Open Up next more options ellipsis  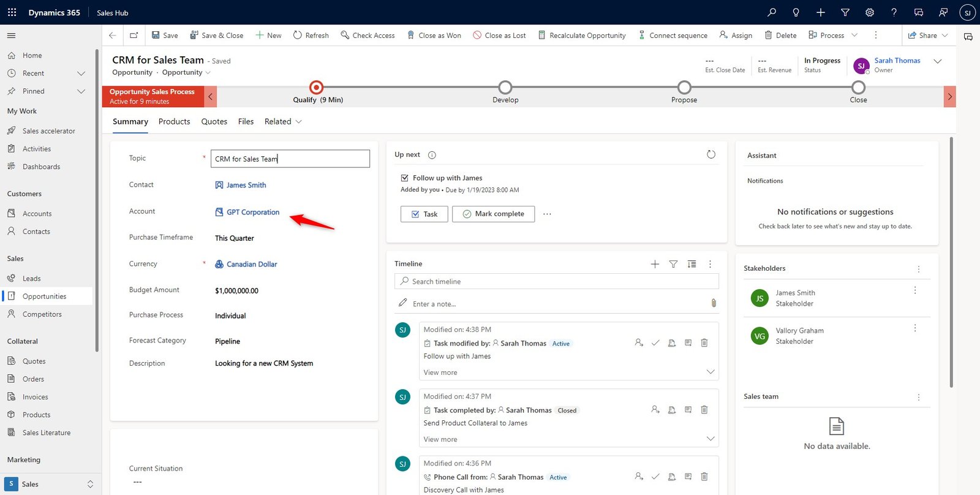[x=547, y=214]
